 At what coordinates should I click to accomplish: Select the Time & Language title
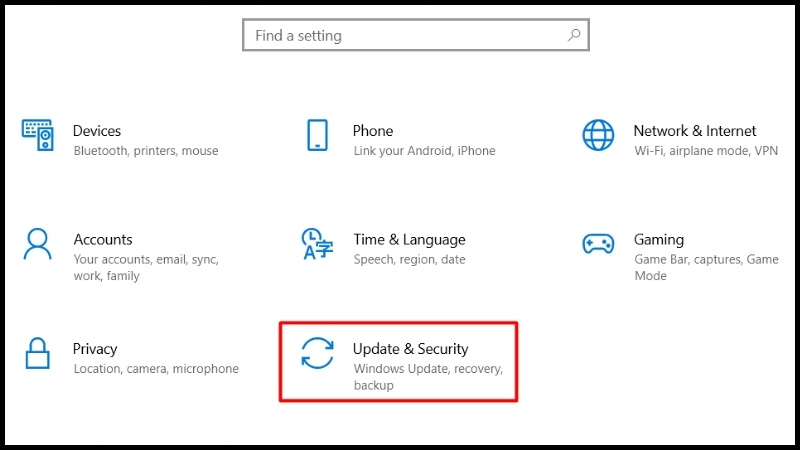click(x=410, y=240)
